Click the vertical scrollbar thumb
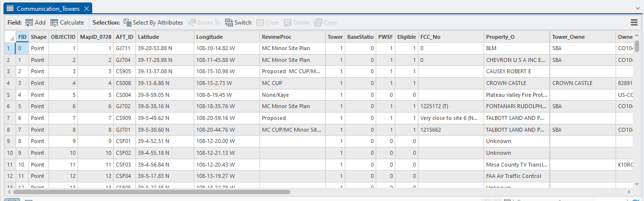The height and width of the screenshot is (201, 644). point(637,46)
